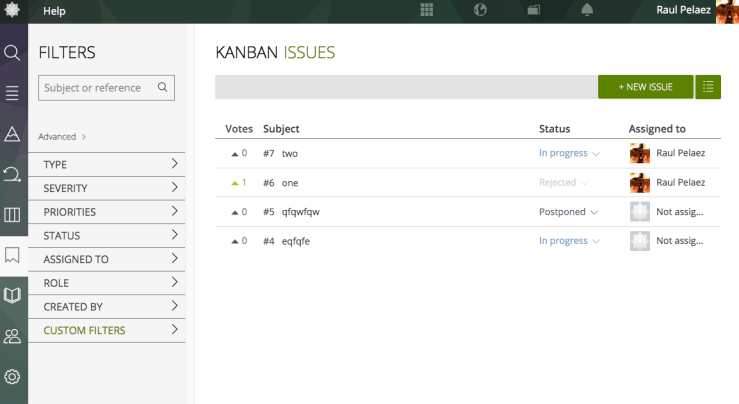Expand the ASSIGNED TO filter section

coord(111,259)
